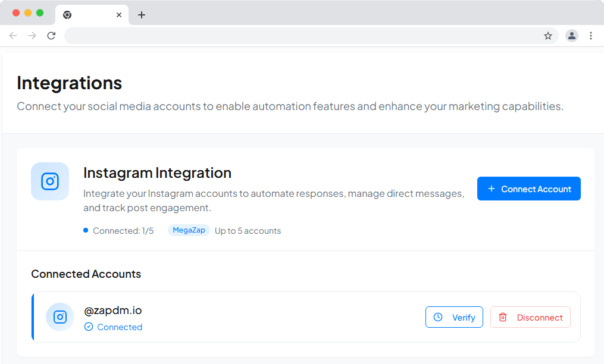Click the trash icon in Disconnect button
Viewport: 604px width, 364px height.
coord(503,317)
